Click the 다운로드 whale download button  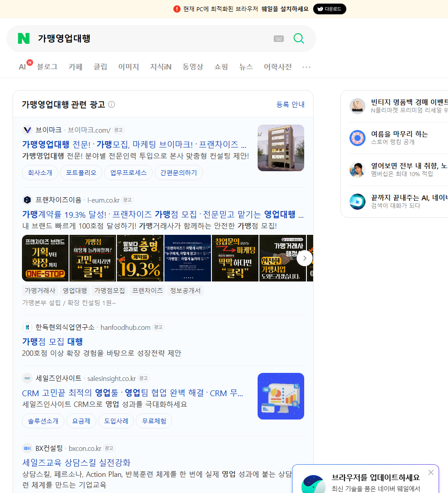tap(329, 9)
